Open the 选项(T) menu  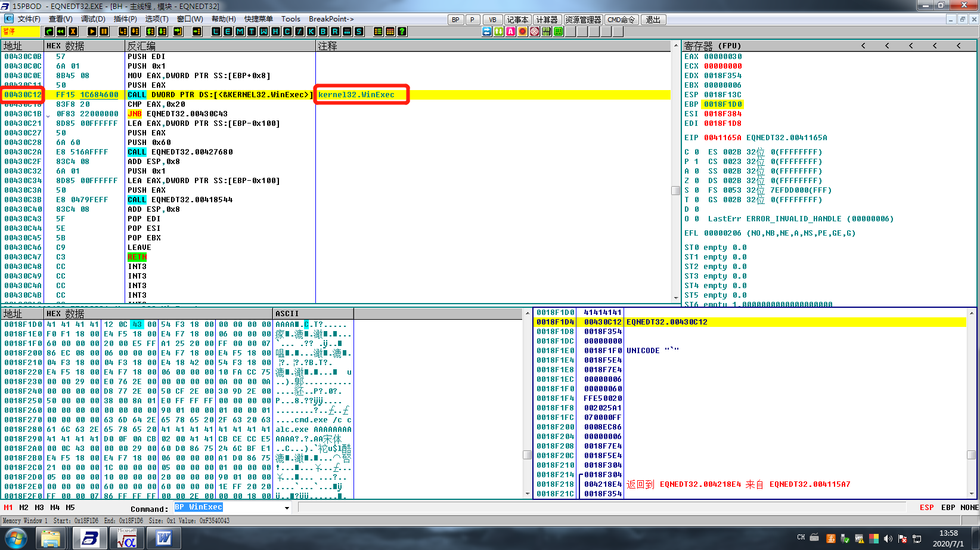[x=157, y=19]
